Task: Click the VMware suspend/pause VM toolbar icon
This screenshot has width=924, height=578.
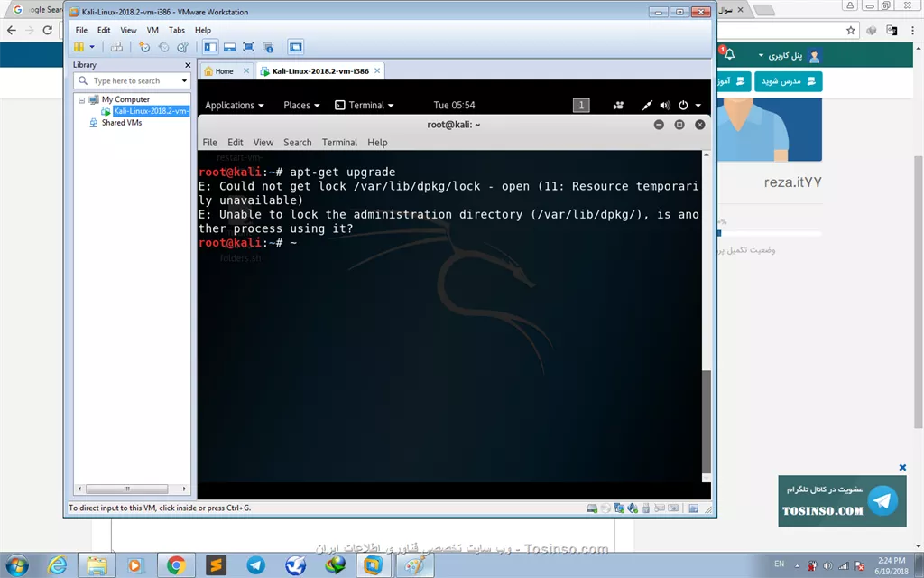Action: pos(79,47)
